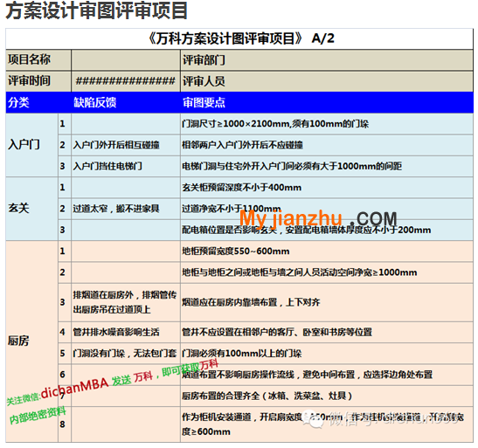Click defect cell 过道太窄，搬不进家具

tap(126, 209)
